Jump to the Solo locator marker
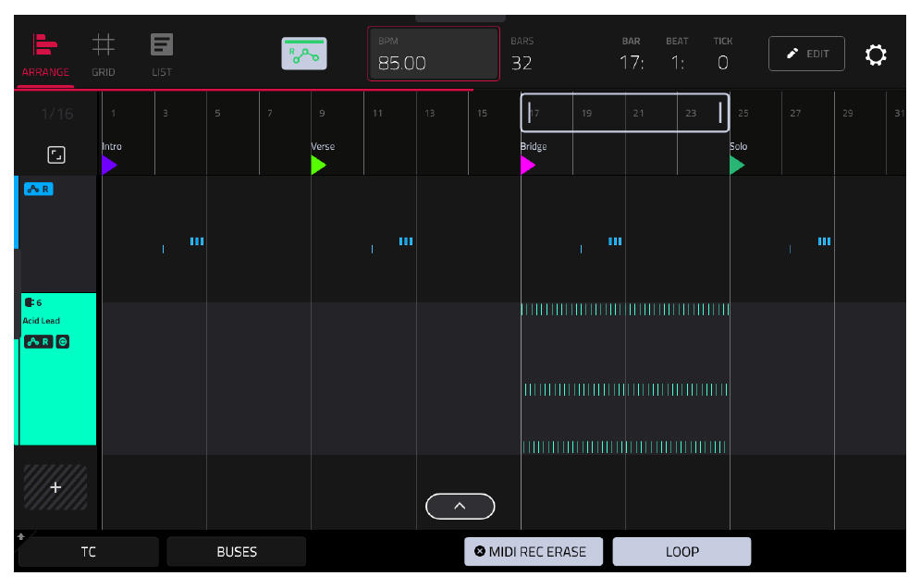Screen dimensions: 921x588 click(737, 165)
